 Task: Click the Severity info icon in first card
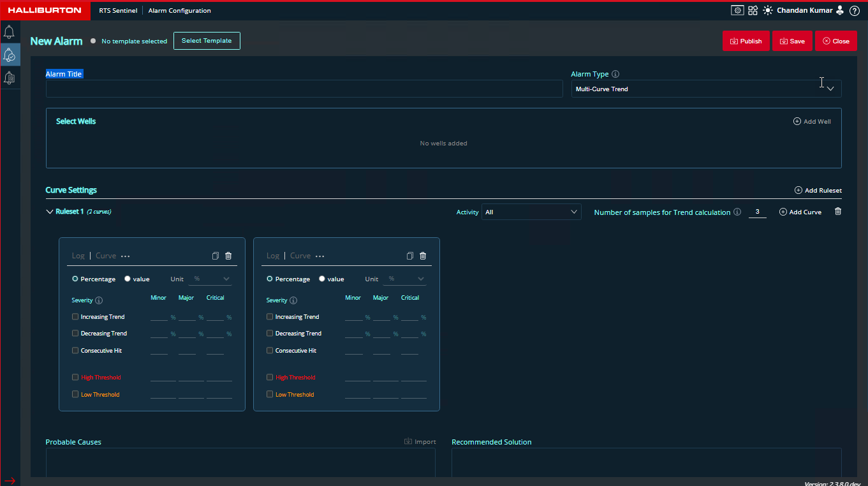99,300
